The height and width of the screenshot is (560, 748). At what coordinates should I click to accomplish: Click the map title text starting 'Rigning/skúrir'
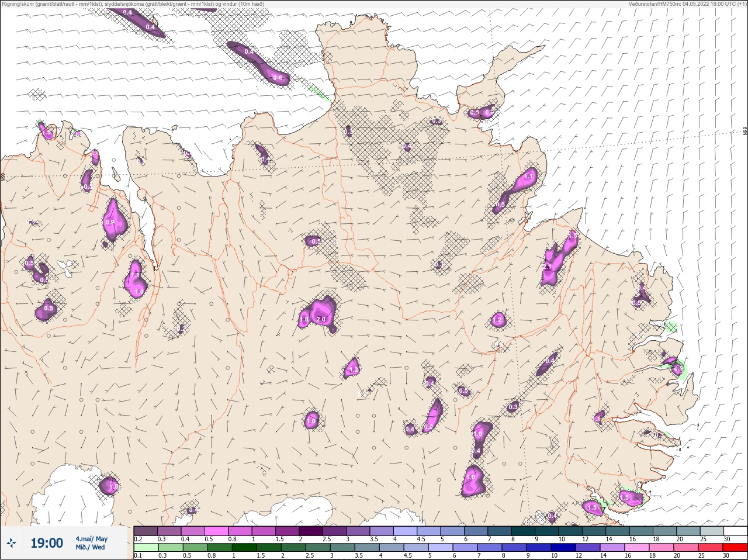pos(133,4)
